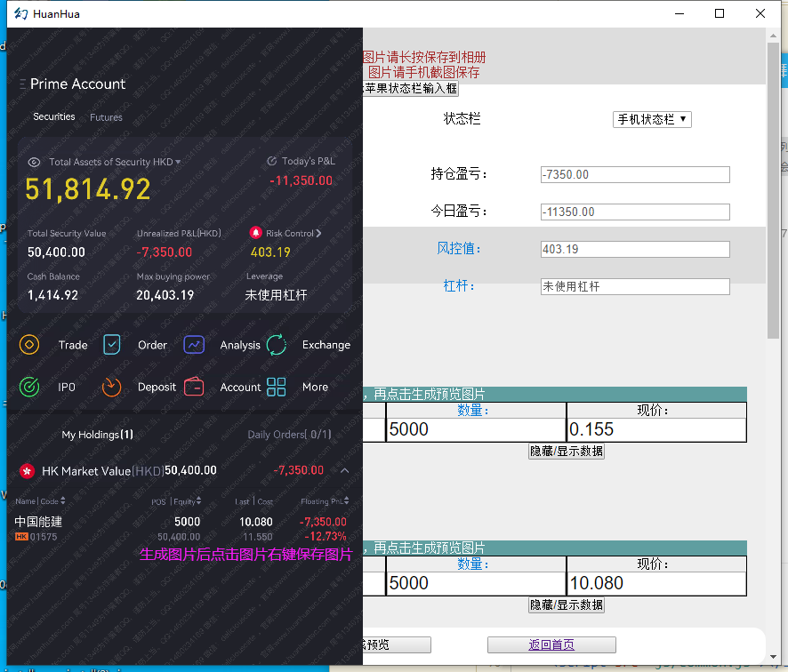
Task: Open the Trade icon
Action: 29,345
